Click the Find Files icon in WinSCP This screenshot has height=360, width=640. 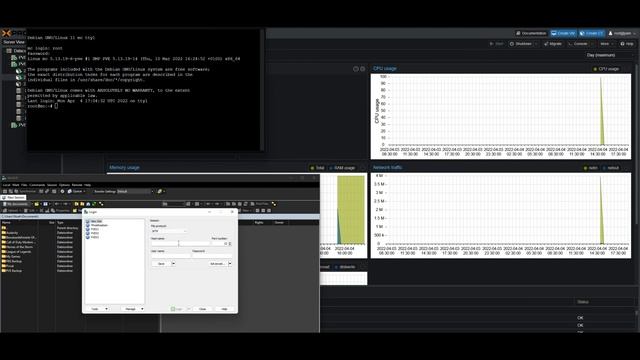tap(259, 204)
